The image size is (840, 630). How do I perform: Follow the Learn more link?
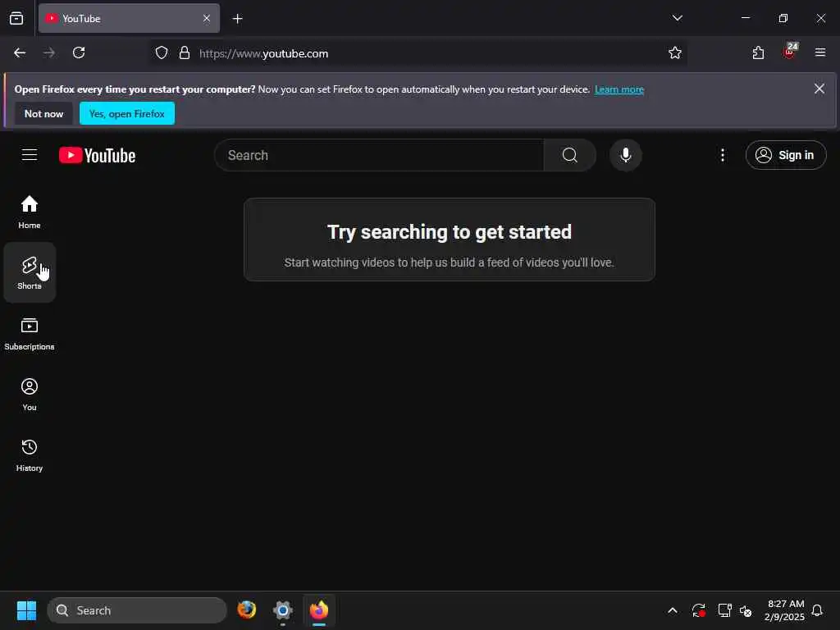coord(619,89)
